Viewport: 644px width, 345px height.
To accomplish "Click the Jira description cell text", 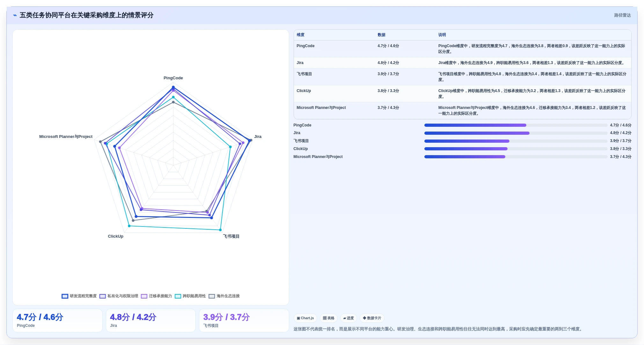I will [x=531, y=63].
